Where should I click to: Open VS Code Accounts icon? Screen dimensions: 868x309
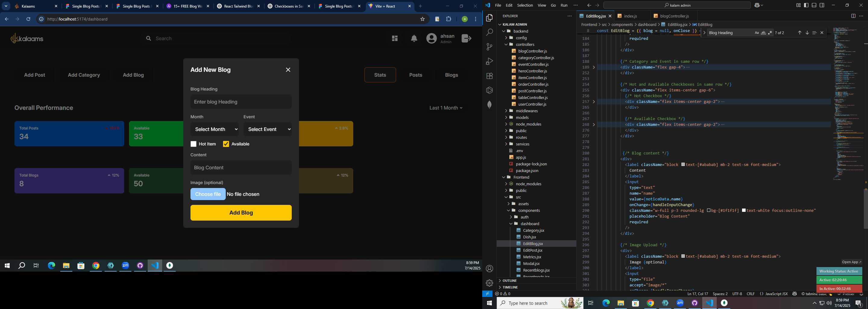489,269
